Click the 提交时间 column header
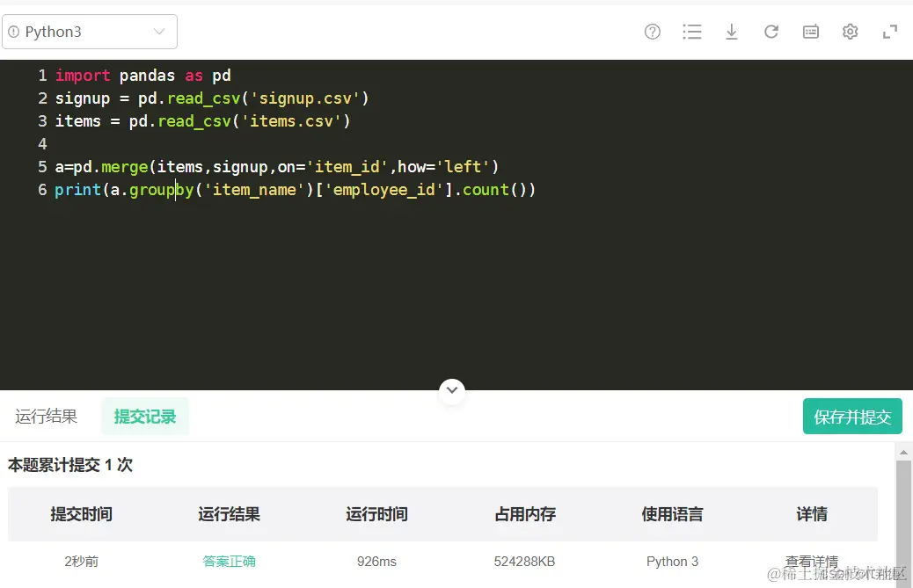Image resolution: width=913 pixels, height=588 pixels. click(x=82, y=514)
